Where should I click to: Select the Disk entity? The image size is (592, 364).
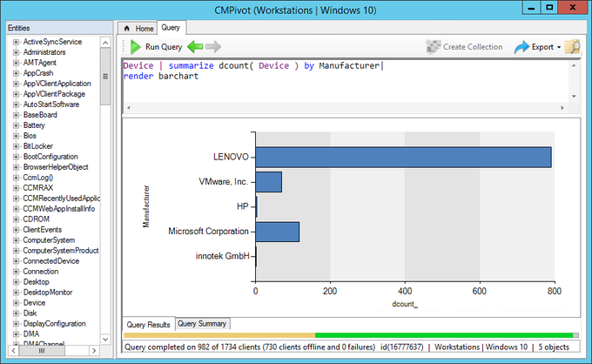(x=30, y=313)
